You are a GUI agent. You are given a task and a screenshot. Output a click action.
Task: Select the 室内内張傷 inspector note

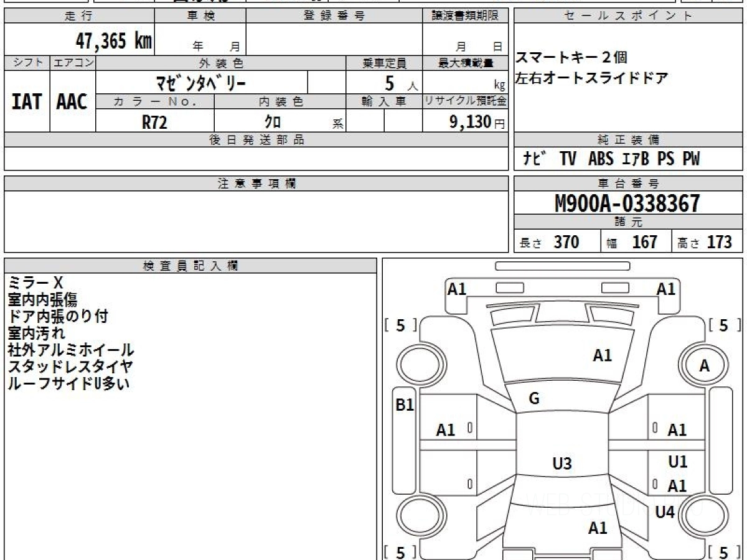(x=43, y=300)
